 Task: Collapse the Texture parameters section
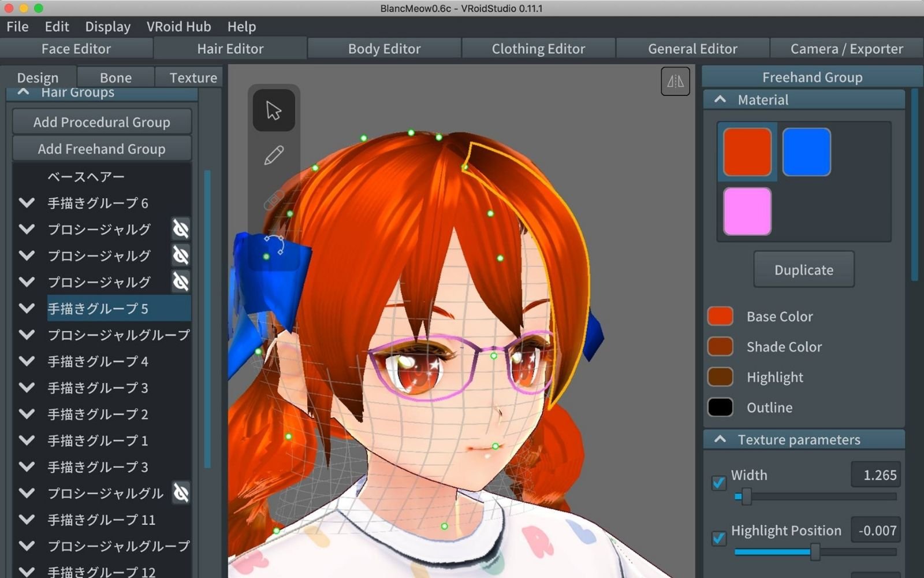pyautogui.click(x=720, y=439)
